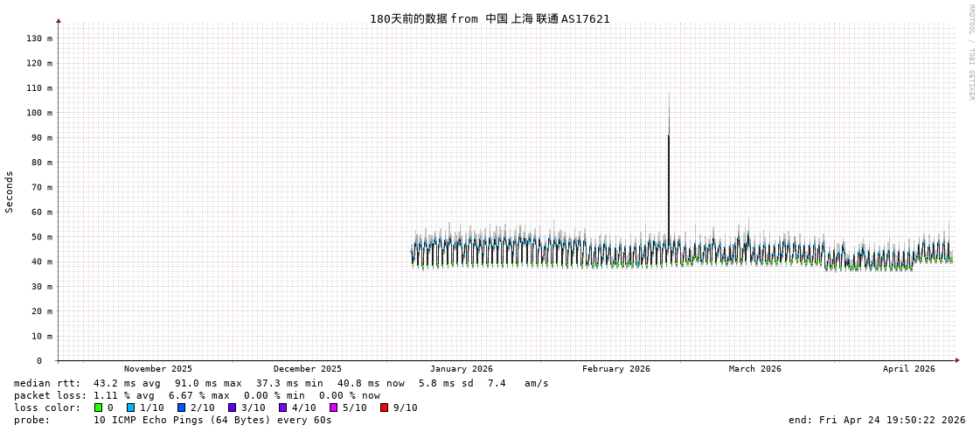The image size is (980, 432).
Task: Select the violet 4/10 loss swatch
Action: coord(282,408)
